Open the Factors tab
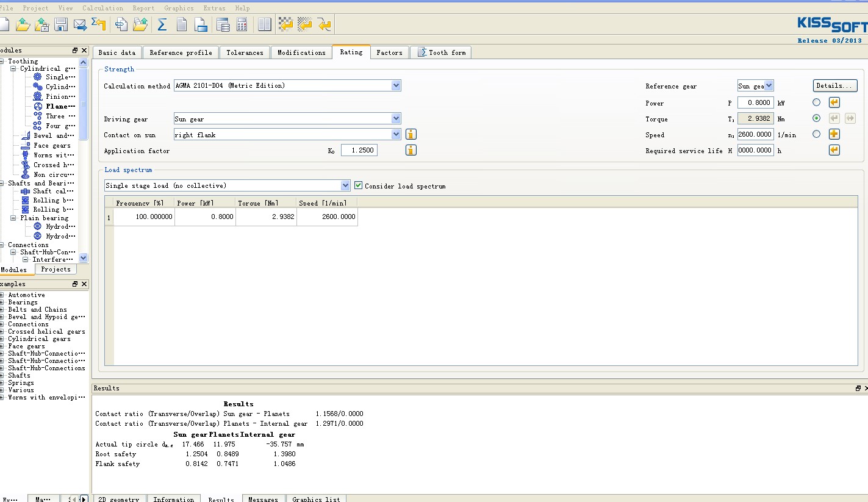The height and width of the screenshot is (502, 868). (x=389, y=52)
